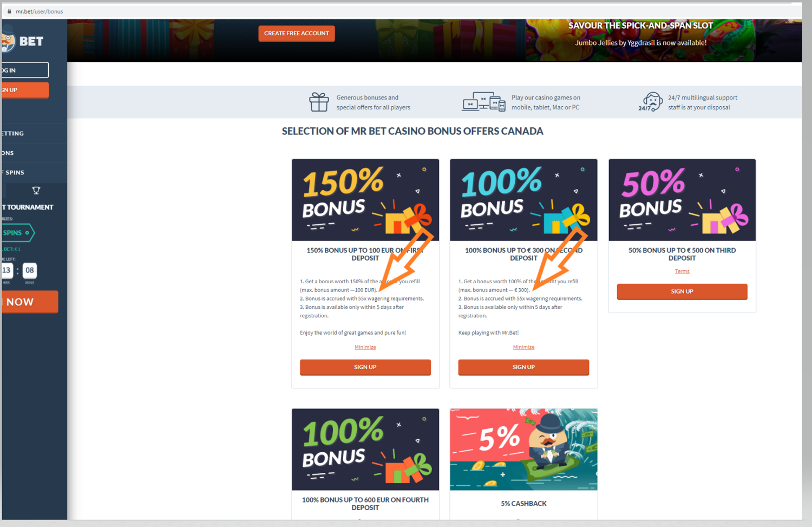The width and height of the screenshot is (812, 527).
Task: Click the gift box icon near Generous bonuses
Action: [319, 102]
